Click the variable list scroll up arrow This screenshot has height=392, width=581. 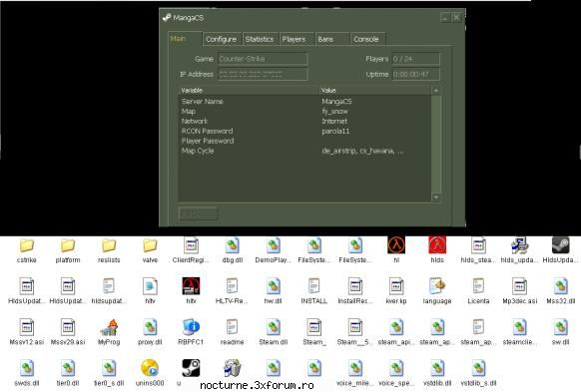(x=436, y=91)
